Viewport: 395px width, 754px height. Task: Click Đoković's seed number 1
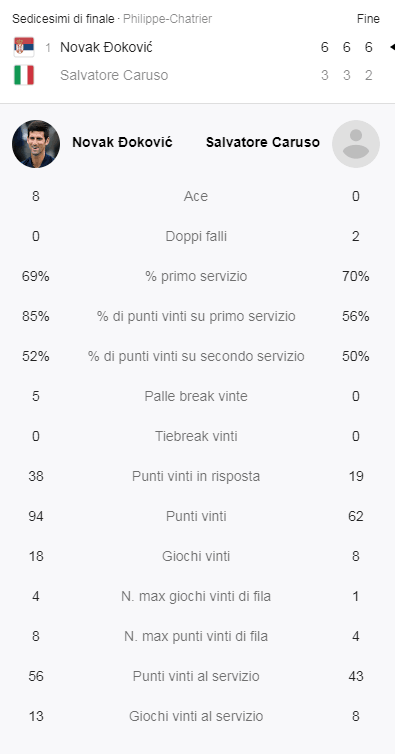(48, 48)
